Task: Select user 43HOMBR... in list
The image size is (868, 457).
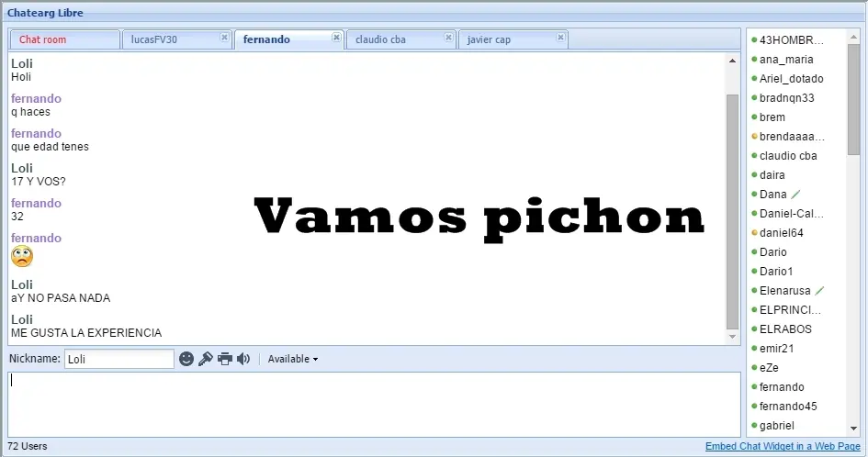Action: click(792, 39)
